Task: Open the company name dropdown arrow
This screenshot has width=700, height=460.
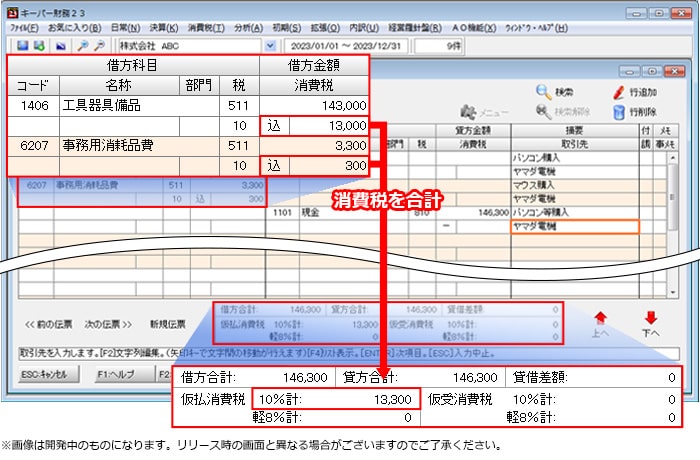Action: pyautogui.click(x=270, y=46)
